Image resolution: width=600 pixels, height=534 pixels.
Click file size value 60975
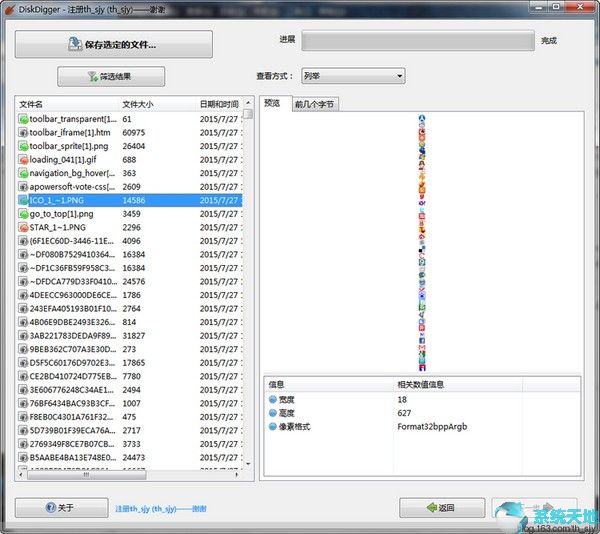pos(134,133)
